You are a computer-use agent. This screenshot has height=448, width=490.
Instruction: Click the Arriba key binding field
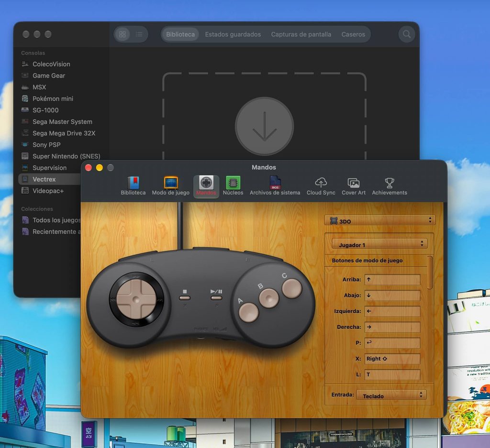coord(392,280)
